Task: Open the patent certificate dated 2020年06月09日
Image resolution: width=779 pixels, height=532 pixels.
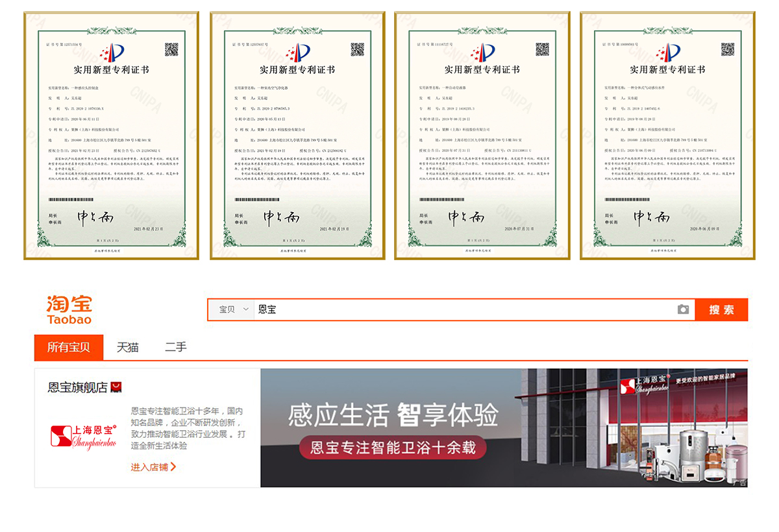Action: (667, 136)
